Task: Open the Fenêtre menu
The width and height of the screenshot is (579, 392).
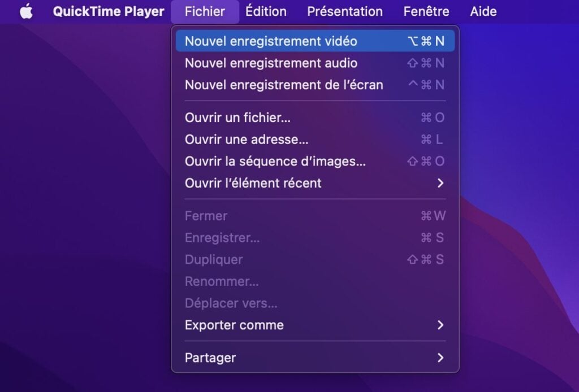Action: coord(426,11)
